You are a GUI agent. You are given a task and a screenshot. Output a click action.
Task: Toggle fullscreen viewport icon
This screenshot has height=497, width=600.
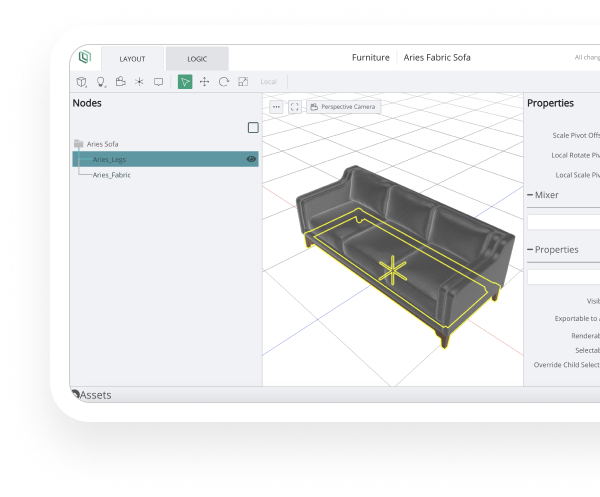click(294, 106)
